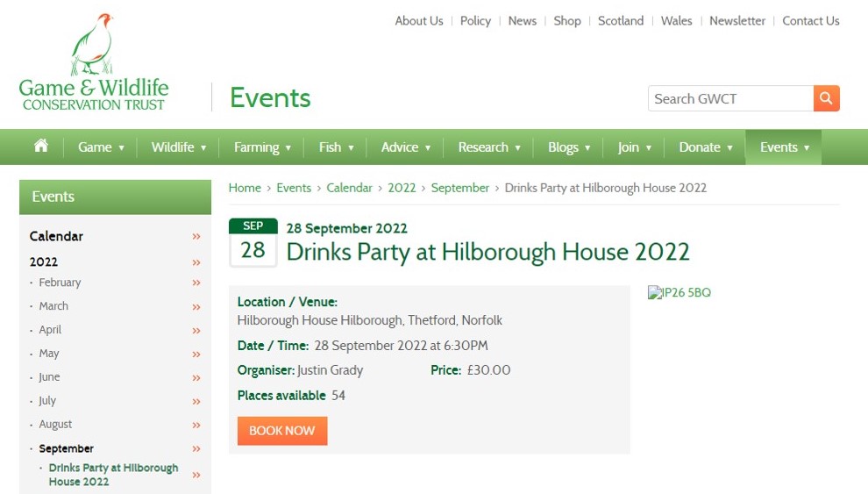Click the double chevron next to February
Screen dimensions: 868x494
(x=196, y=283)
